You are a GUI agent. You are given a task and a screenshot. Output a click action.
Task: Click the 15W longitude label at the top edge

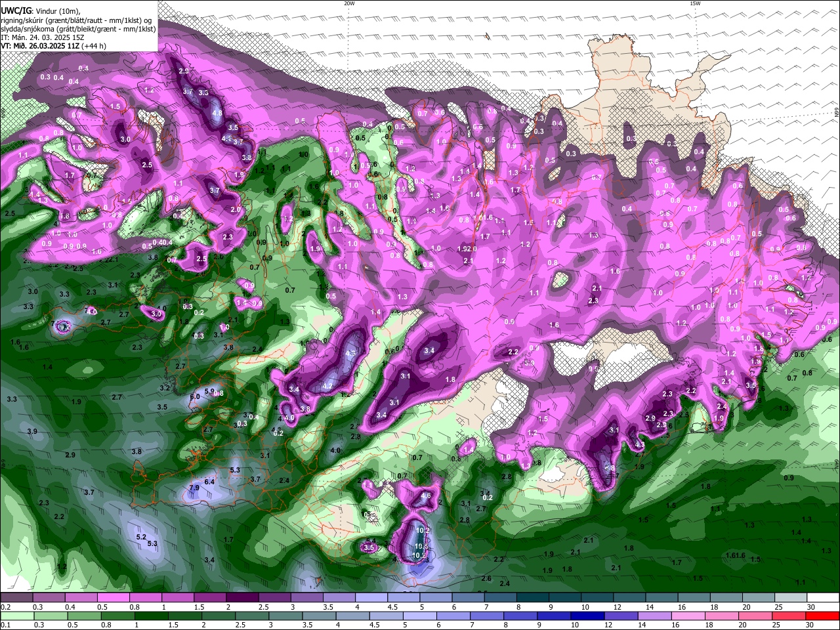click(695, 3)
